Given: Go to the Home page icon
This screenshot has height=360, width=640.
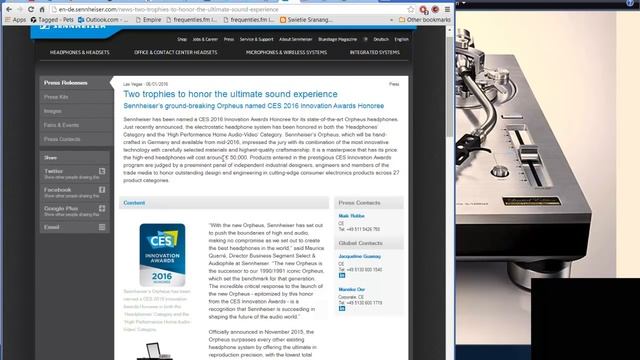Looking at the screenshot, I should (x=42, y=9).
